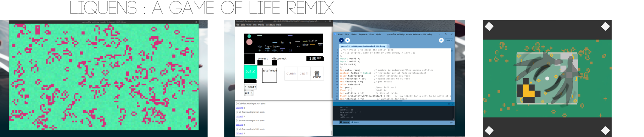Click the bottom-right white diamond marker
Screen dimensions: 644x137
(x=605, y=130)
